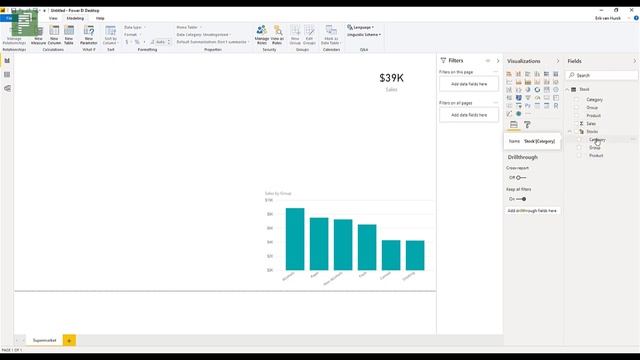640x360 pixels.
Task: Collapse the Fields pane with chevron
Action: 635,61
